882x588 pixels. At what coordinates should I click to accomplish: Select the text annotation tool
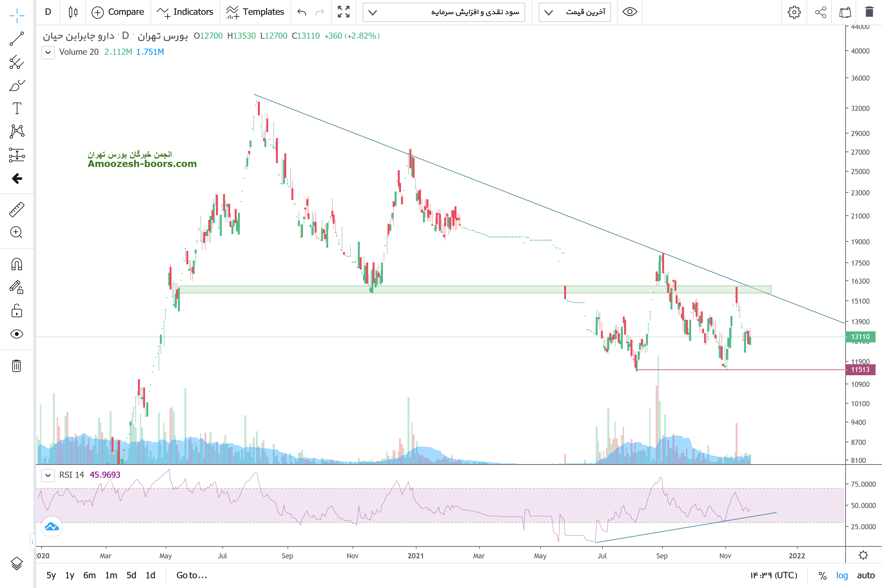pos(16,108)
